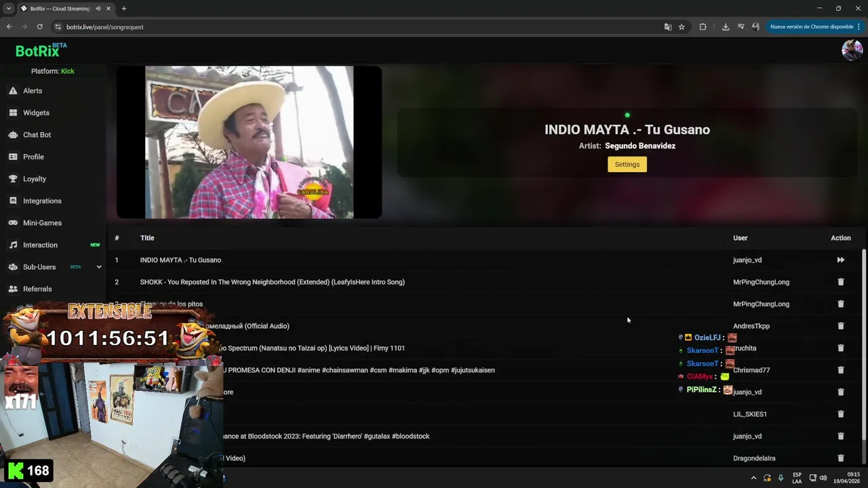Show hidden system tray icons
This screenshot has height=488, width=868.
click(753, 478)
